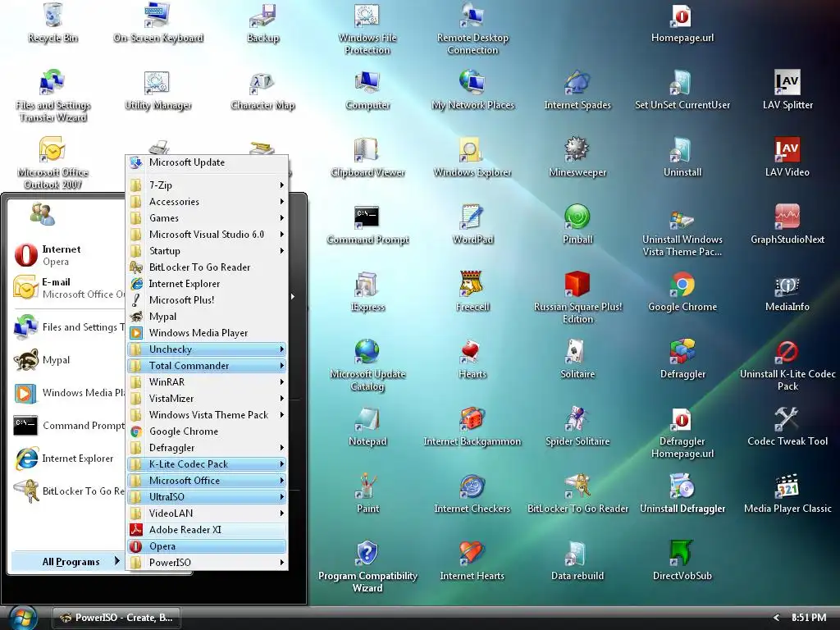Open the Recycle Bin desktop icon
The image size is (840, 630).
click(x=52, y=22)
